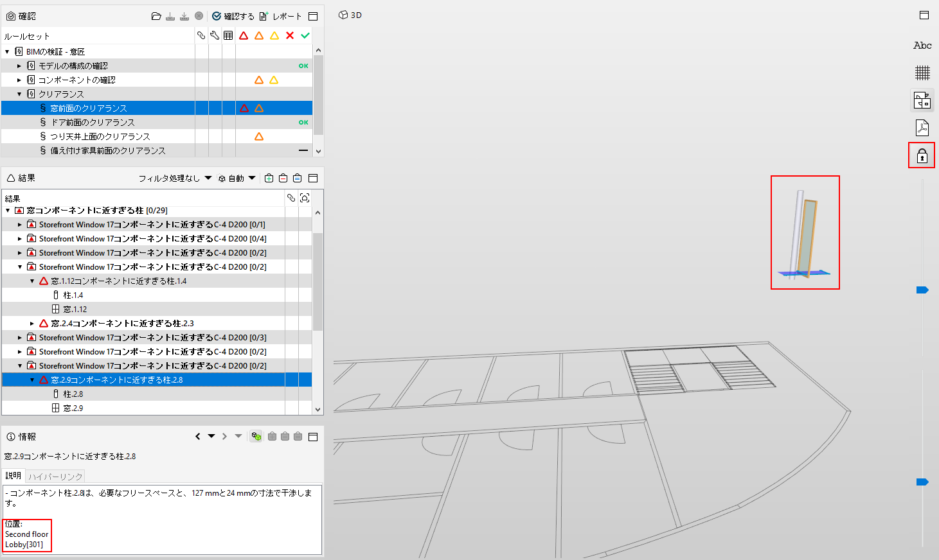The height and width of the screenshot is (560, 939).
Task: Collapse the クリアランス ruleset
Action: (x=19, y=94)
